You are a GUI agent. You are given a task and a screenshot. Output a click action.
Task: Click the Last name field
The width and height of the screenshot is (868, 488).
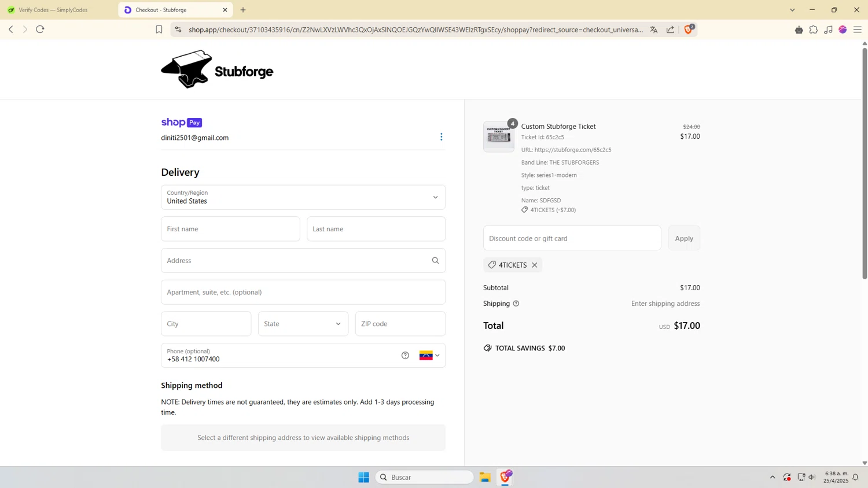(376, 229)
